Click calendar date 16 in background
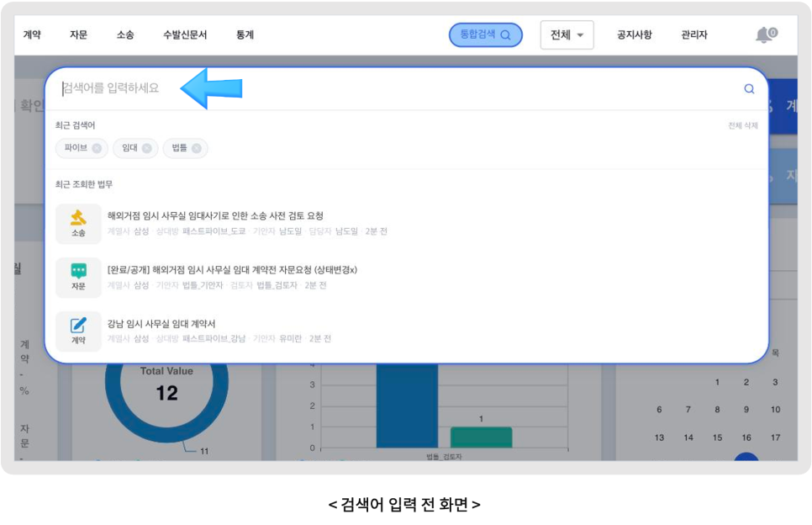Viewport: 812px width, 525px height. [x=746, y=437]
